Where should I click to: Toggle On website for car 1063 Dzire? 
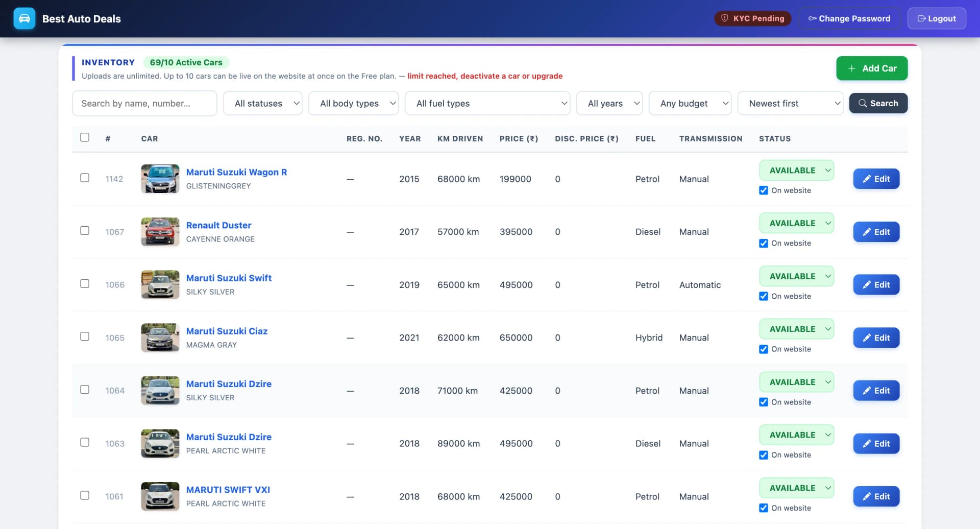coord(764,455)
